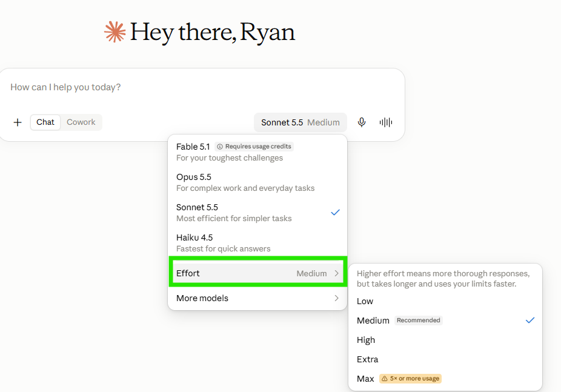
Task: Focus the "How can I help you today?" prompt box
Action: (x=202, y=87)
